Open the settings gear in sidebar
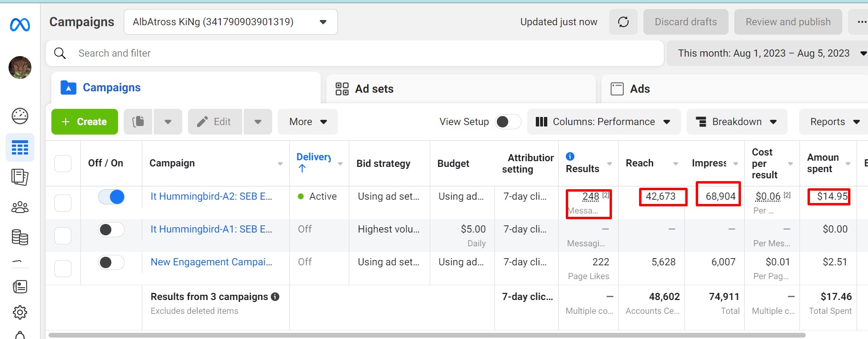Screen dimensions: 868x339 20,312
